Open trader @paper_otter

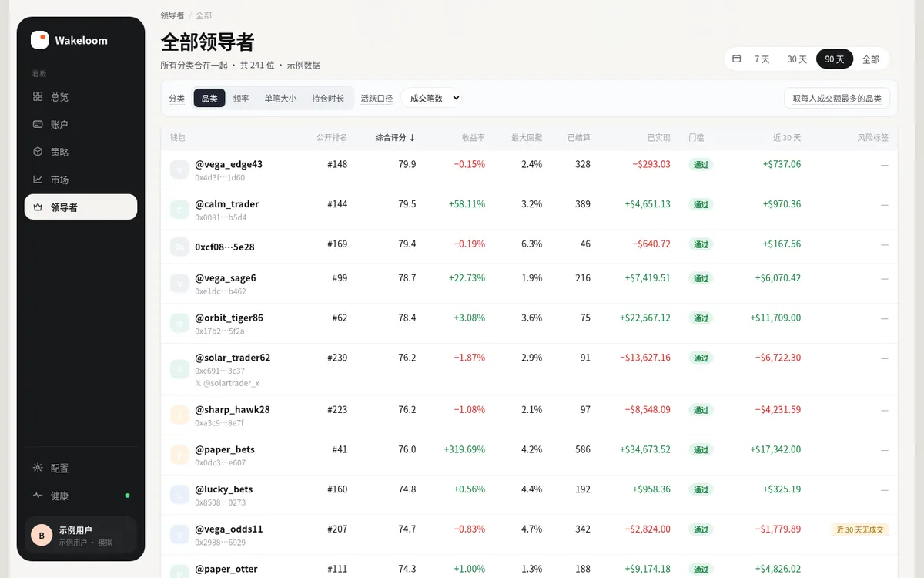tap(226, 569)
